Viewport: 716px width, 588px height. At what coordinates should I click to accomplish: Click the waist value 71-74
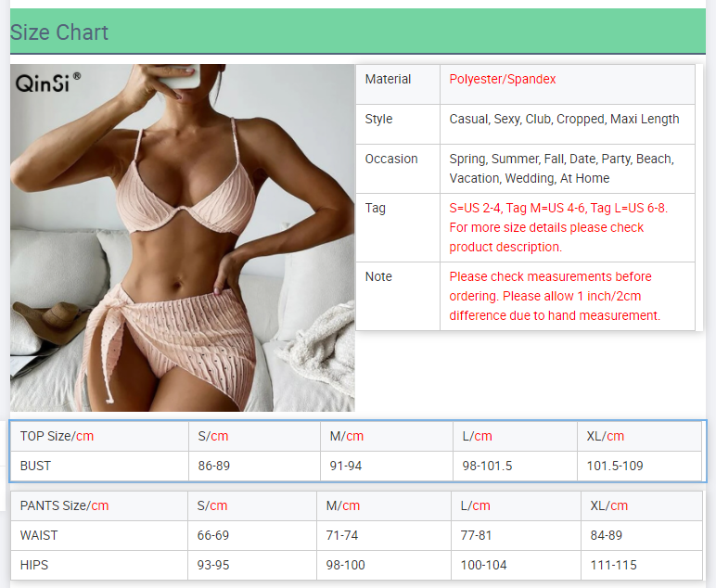(342, 535)
